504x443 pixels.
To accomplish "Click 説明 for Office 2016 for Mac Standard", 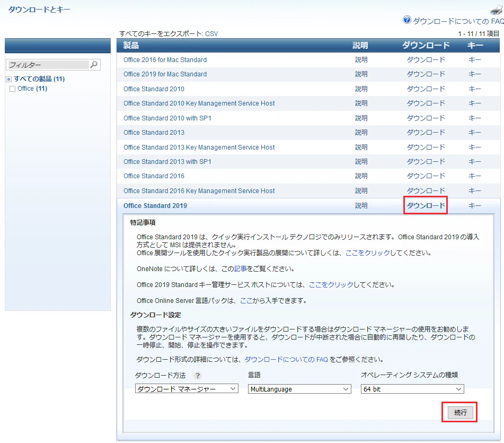I will click(x=361, y=60).
